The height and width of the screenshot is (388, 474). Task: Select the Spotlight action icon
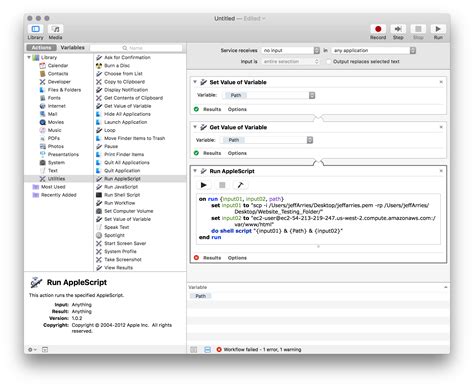tap(99, 235)
